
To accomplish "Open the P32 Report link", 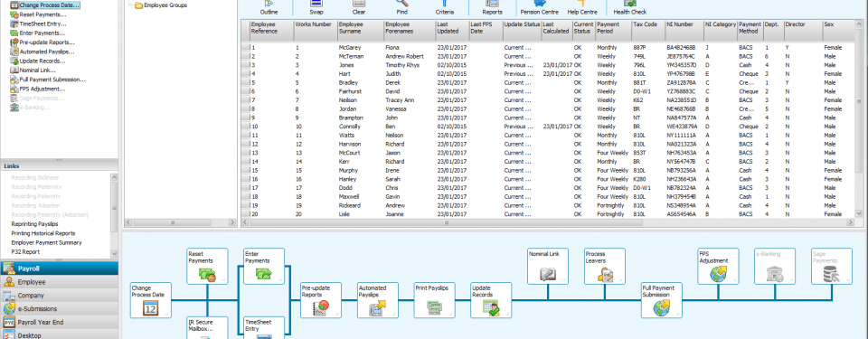I will pos(26,252).
